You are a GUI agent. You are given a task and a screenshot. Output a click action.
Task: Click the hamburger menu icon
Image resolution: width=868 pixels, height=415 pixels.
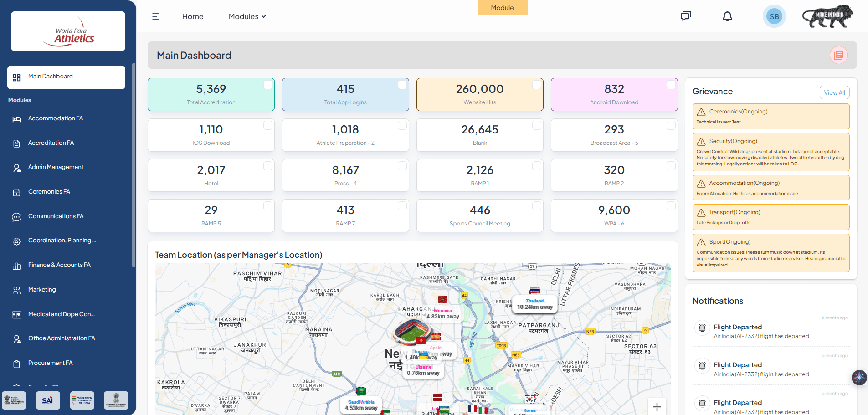[x=156, y=16]
